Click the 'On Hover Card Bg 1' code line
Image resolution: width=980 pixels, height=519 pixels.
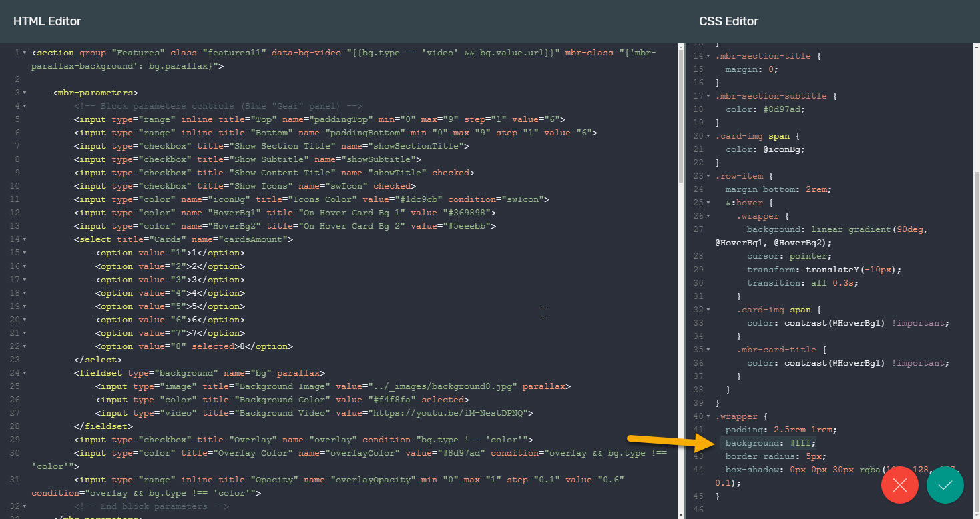tap(285, 213)
